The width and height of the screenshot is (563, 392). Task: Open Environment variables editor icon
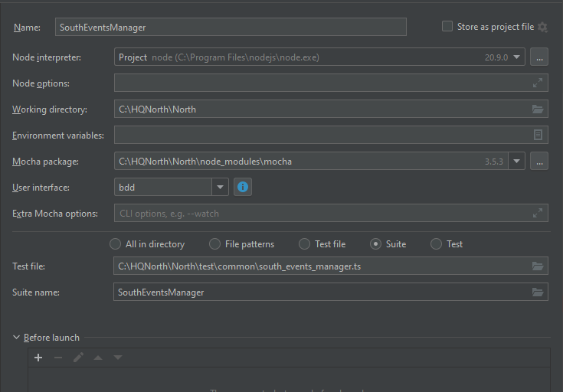[538, 135]
